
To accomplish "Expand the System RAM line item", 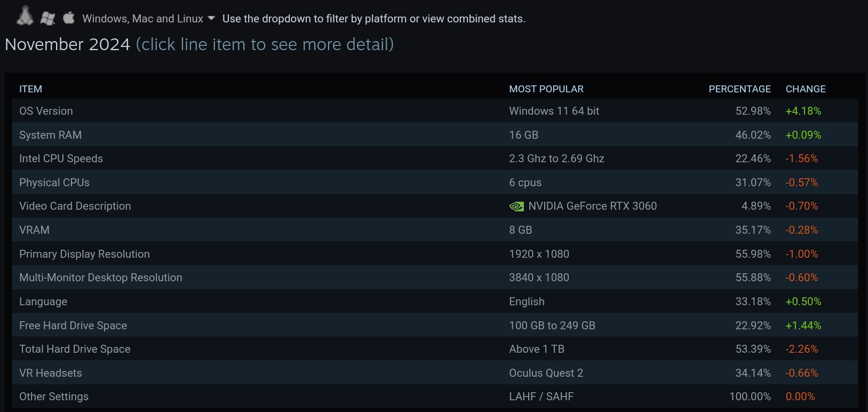I will [x=435, y=135].
